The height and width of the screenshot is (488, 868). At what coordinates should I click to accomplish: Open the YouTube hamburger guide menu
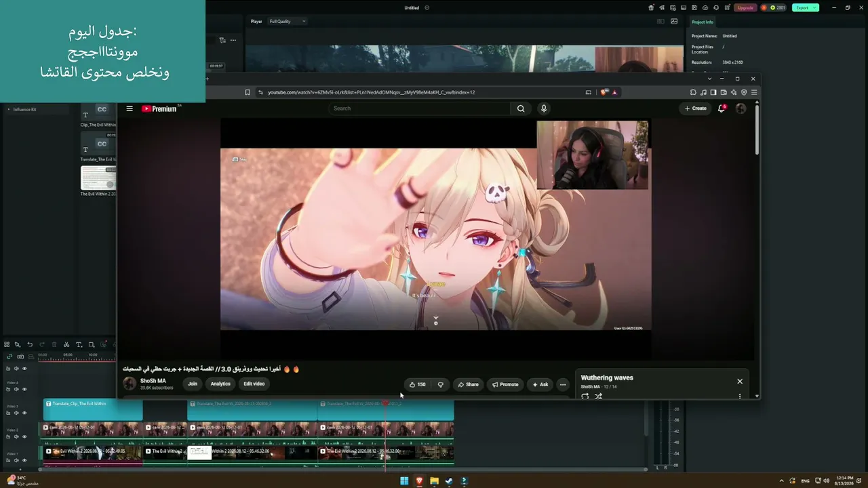coord(130,108)
